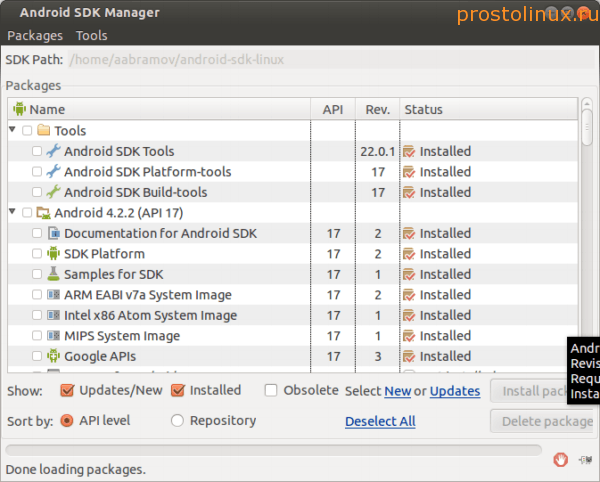Select the Samples for SDK row text
The height and width of the screenshot is (482, 600).
(x=114, y=274)
